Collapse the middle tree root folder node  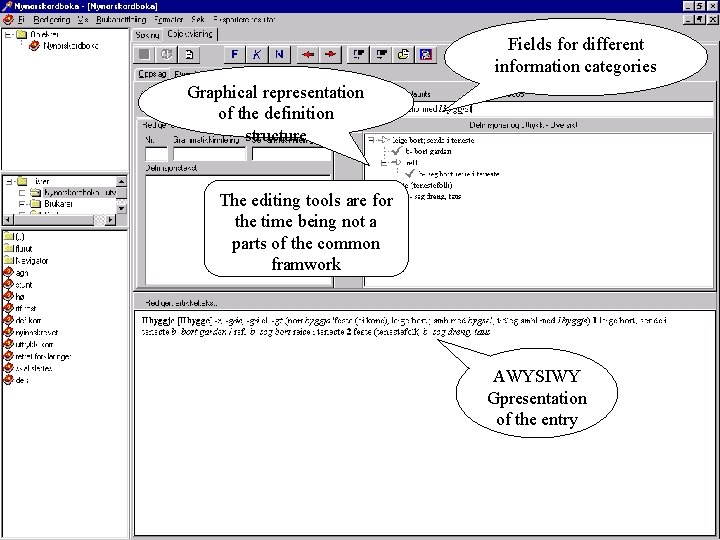coord(9,181)
